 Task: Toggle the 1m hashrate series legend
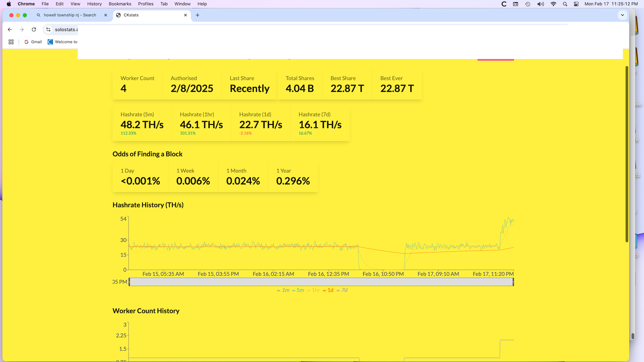pyautogui.click(x=283, y=290)
